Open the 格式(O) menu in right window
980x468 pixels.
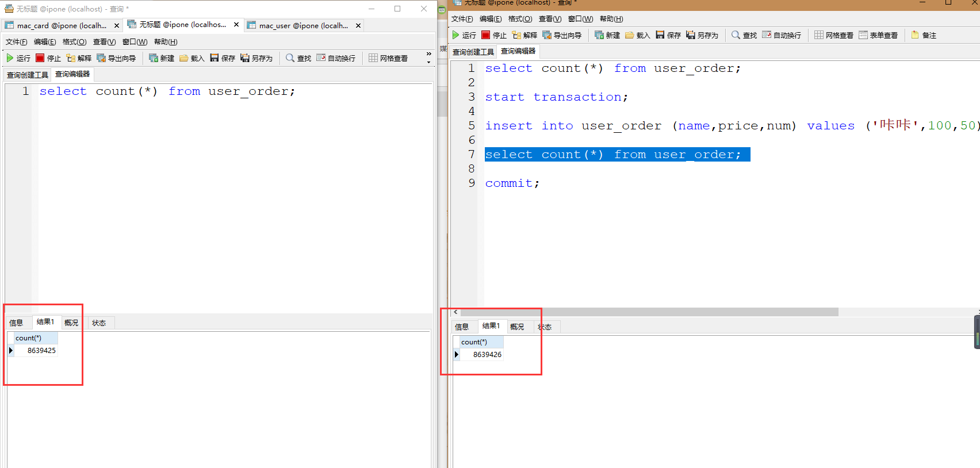pyautogui.click(x=520, y=19)
